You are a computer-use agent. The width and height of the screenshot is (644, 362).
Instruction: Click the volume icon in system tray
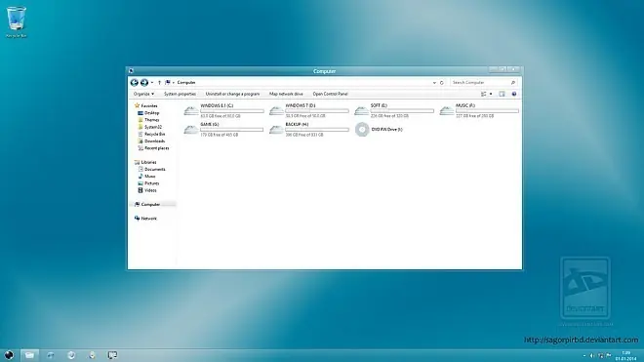pyautogui.click(x=592, y=356)
